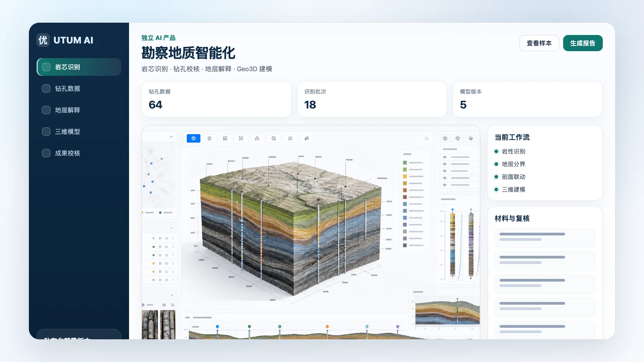Open the first item card under 材料与复核
This screenshot has height=362, width=644.
pyautogui.click(x=545, y=238)
